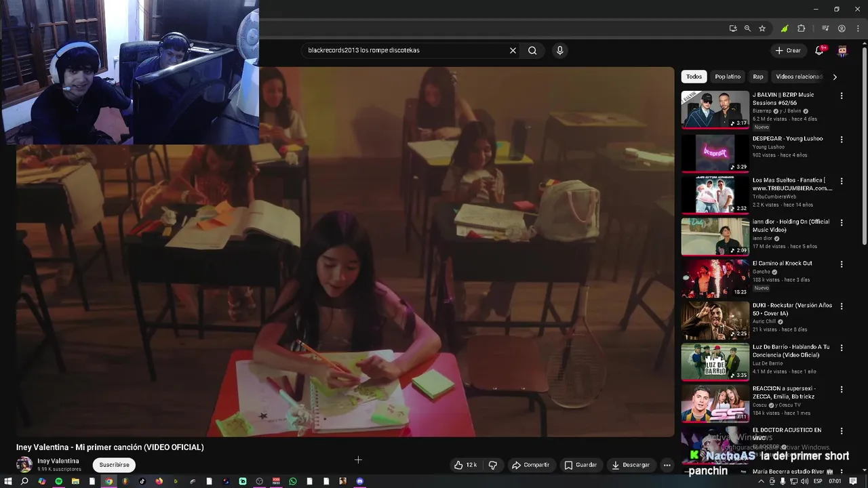Open Luz De Barrio - Hablando A Tu Conciencia

pyautogui.click(x=791, y=350)
